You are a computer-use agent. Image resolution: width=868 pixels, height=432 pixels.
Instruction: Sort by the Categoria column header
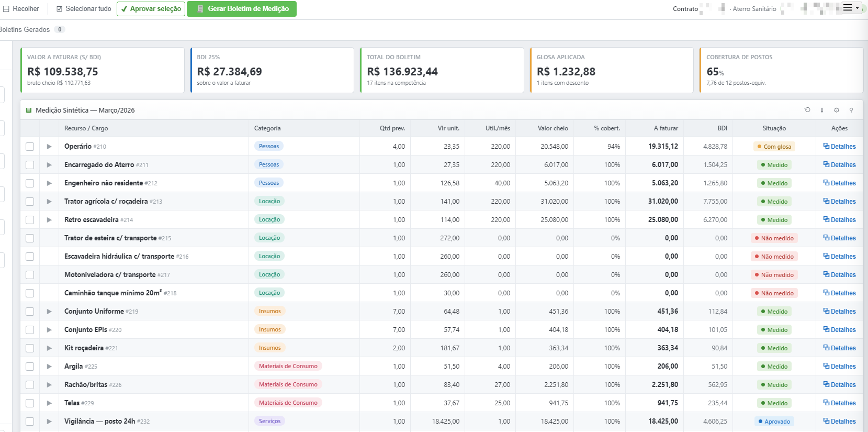coord(267,128)
